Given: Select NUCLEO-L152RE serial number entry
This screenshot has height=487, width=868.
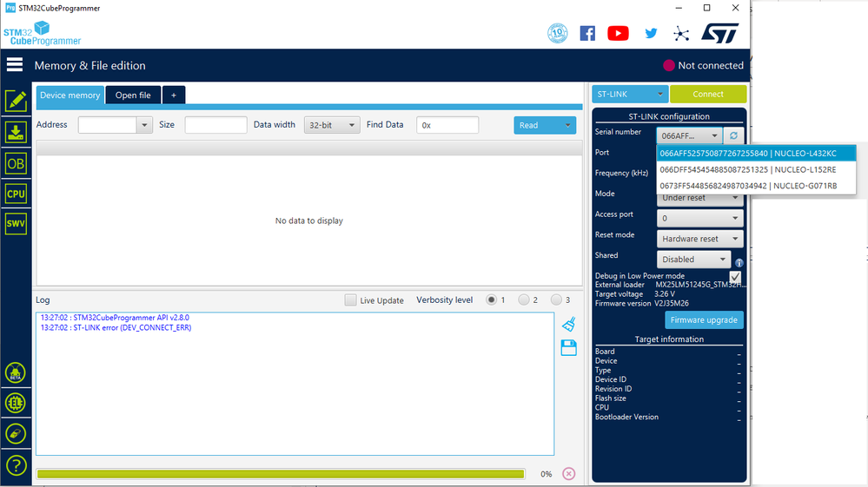Looking at the screenshot, I should coord(756,169).
